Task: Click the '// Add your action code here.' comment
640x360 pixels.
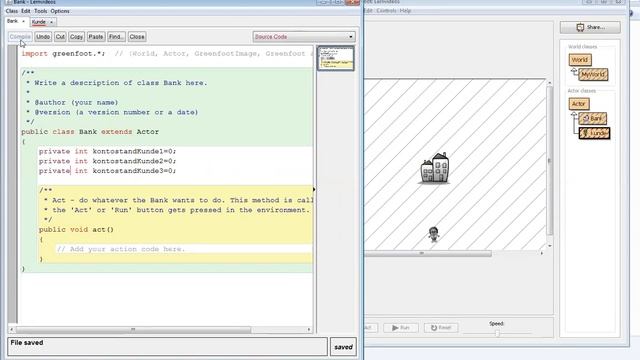Action: click(x=121, y=249)
